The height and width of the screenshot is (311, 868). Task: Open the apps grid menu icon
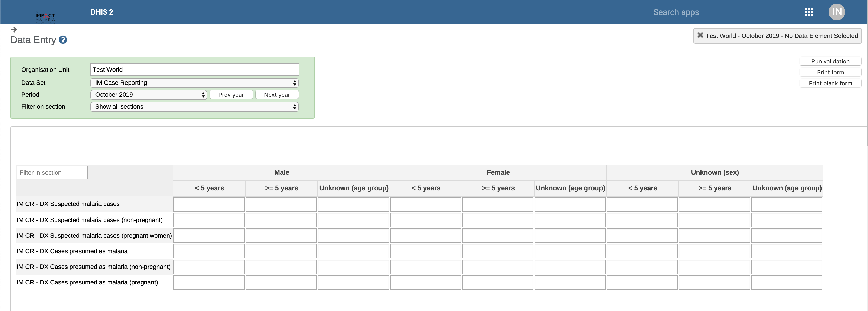[808, 12]
